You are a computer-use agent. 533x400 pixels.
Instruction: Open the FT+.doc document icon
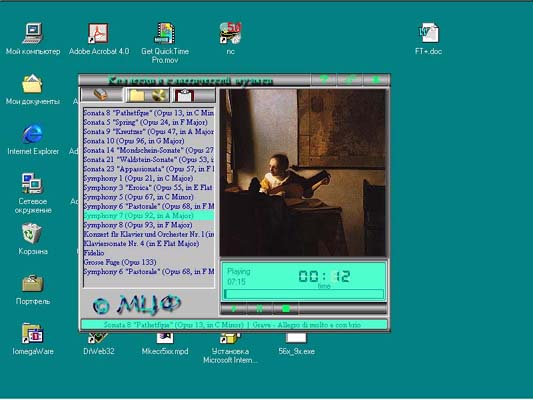[x=428, y=39]
